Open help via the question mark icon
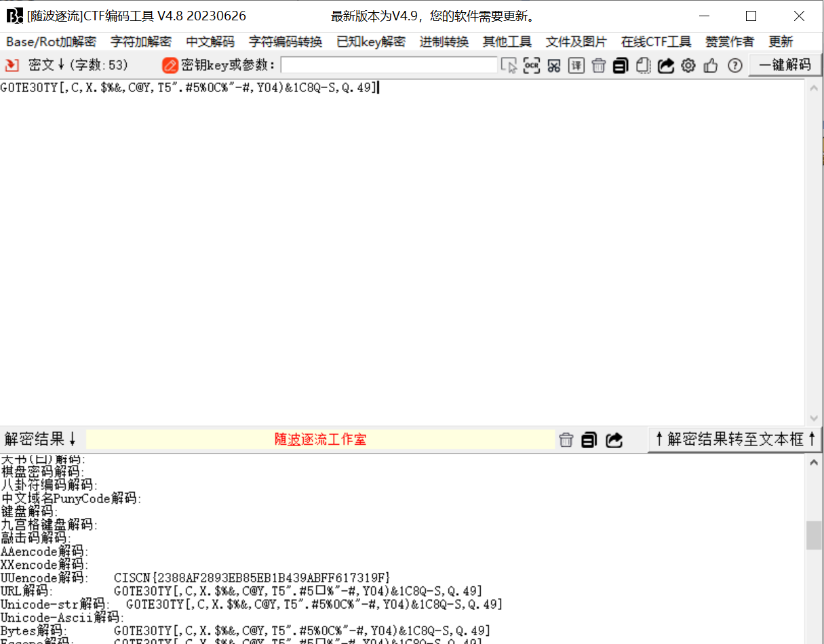 pos(735,65)
